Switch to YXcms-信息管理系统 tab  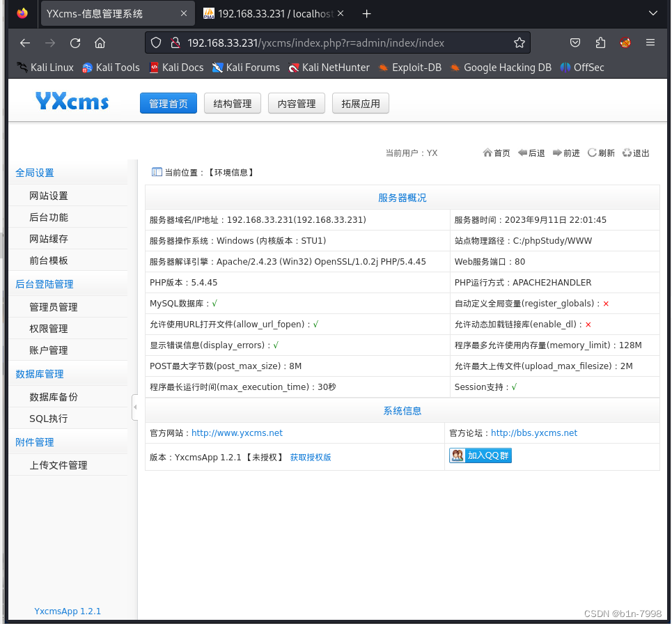[x=118, y=14]
